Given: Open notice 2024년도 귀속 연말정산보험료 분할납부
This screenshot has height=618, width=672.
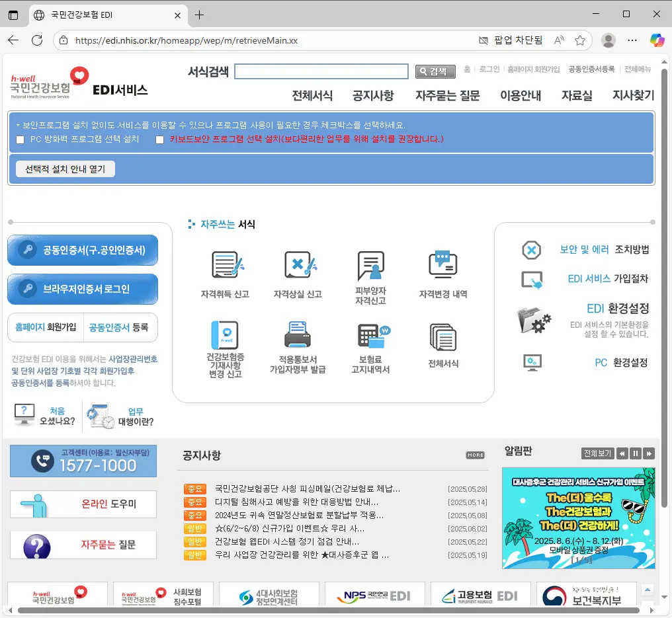Looking at the screenshot, I should click(299, 515).
